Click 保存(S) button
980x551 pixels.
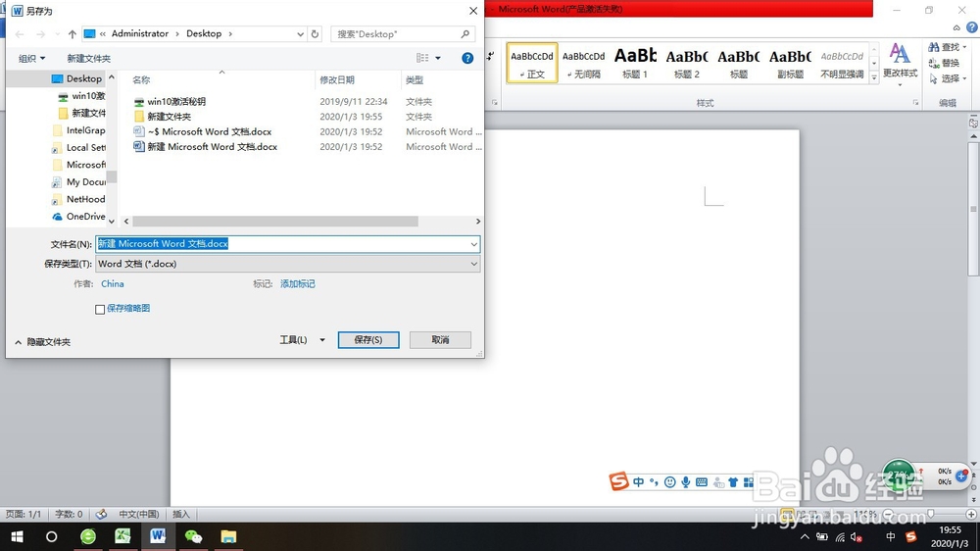point(368,339)
